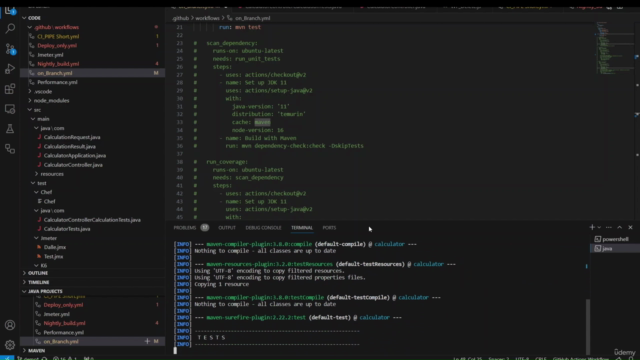640x360 pixels.
Task: Expand the MAVEN section
Action: tap(36, 351)
